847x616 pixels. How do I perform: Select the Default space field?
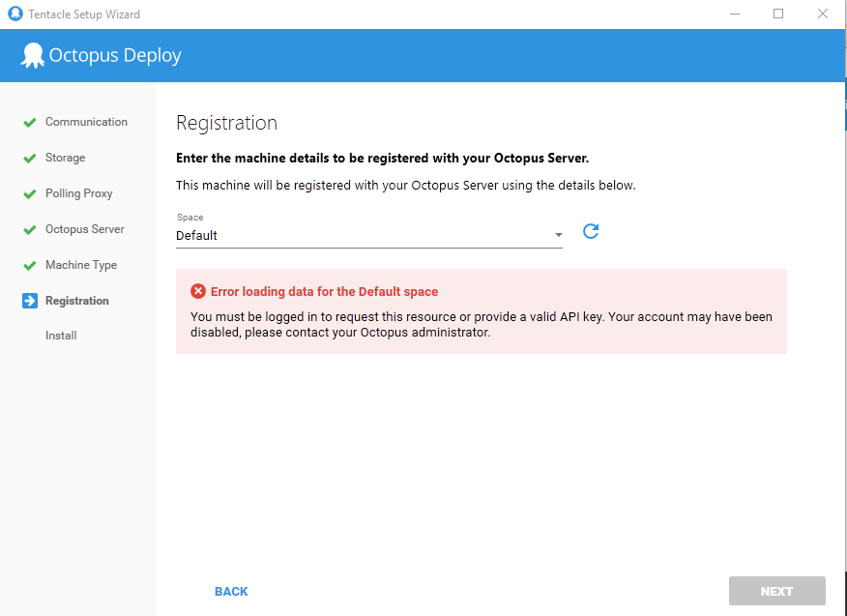[369, 236]
